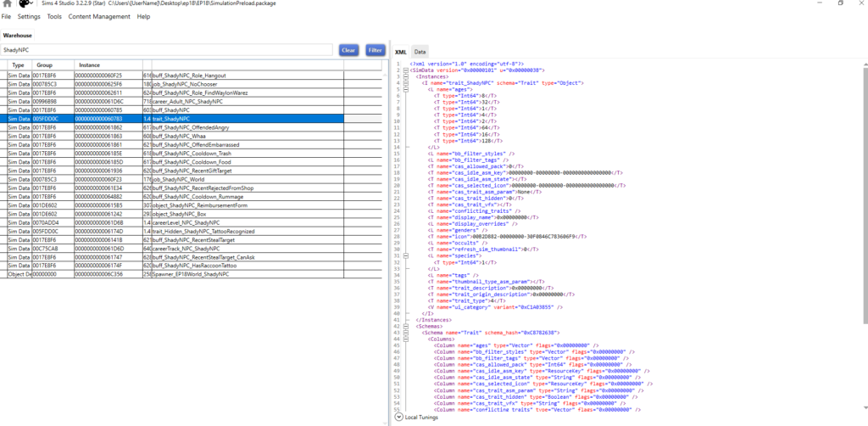Click the XML editor vertical scrollbar

(864, 212)
